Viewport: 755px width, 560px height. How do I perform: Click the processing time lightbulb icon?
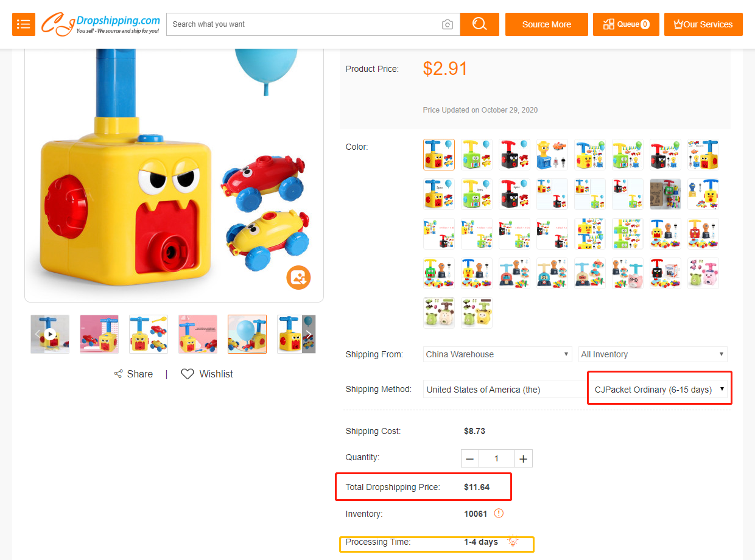click(513, 541)
